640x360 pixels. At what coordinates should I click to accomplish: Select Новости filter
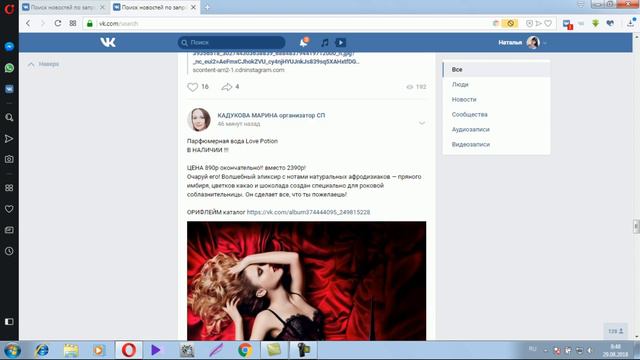pyautogui.click(x=496, y=100)
